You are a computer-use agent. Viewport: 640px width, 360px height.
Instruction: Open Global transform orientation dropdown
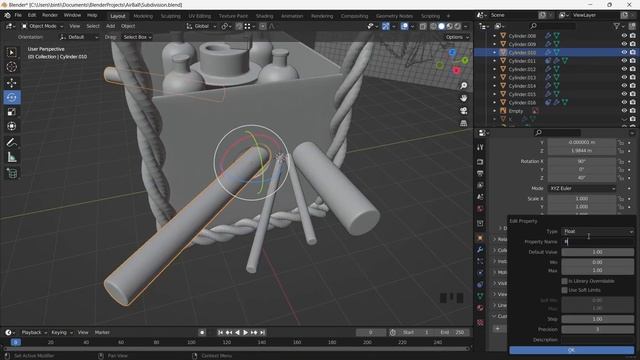tap(201, 26)
